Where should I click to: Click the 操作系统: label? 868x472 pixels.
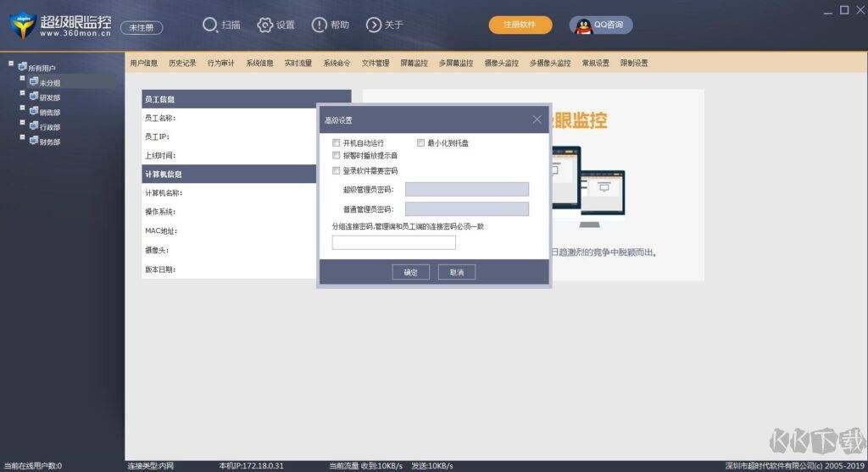[x=160, y=211]
